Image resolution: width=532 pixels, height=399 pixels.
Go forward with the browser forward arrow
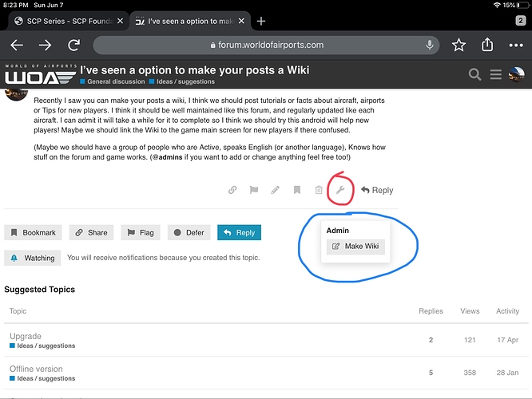(45, 45)
